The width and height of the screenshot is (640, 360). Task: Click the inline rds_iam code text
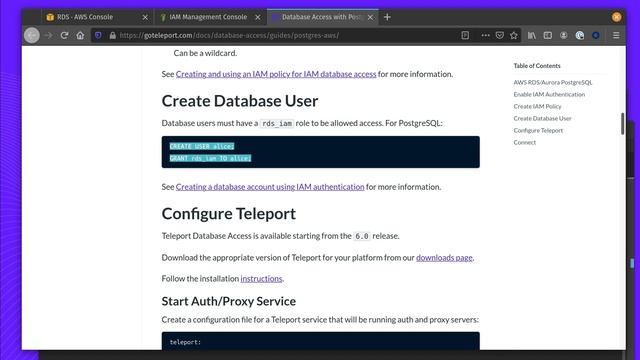click(x=277, y=123)
